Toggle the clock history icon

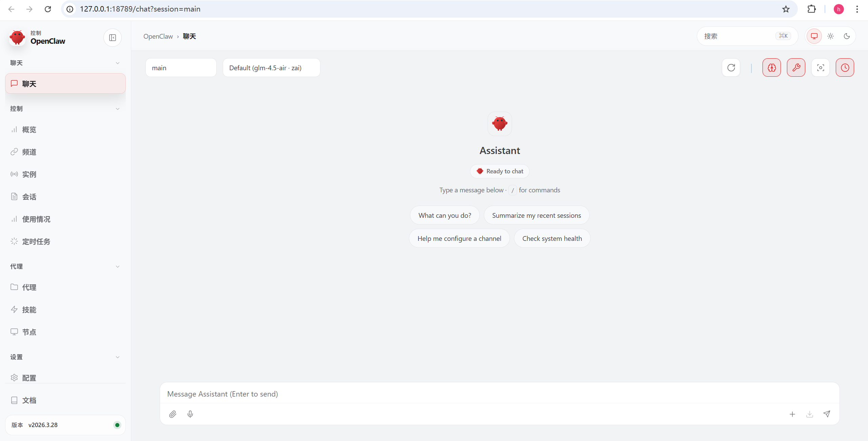845,68
